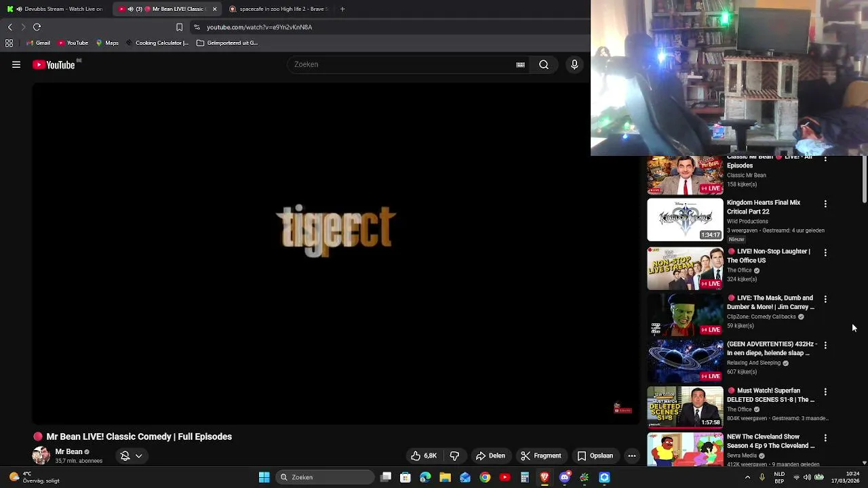Open options menu for 432Hz sleep video
This screenshot has width=868, height=488.
(825, 345)
